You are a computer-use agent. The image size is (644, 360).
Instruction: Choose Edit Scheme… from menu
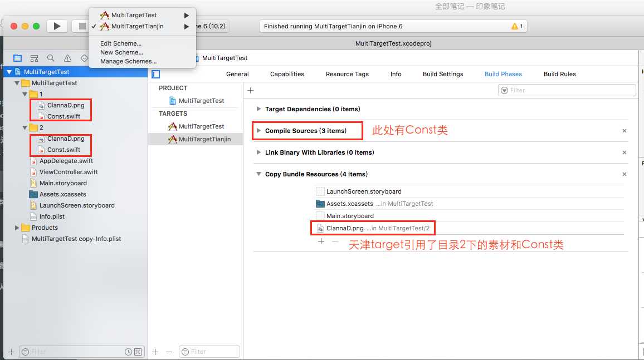[121, 43]
